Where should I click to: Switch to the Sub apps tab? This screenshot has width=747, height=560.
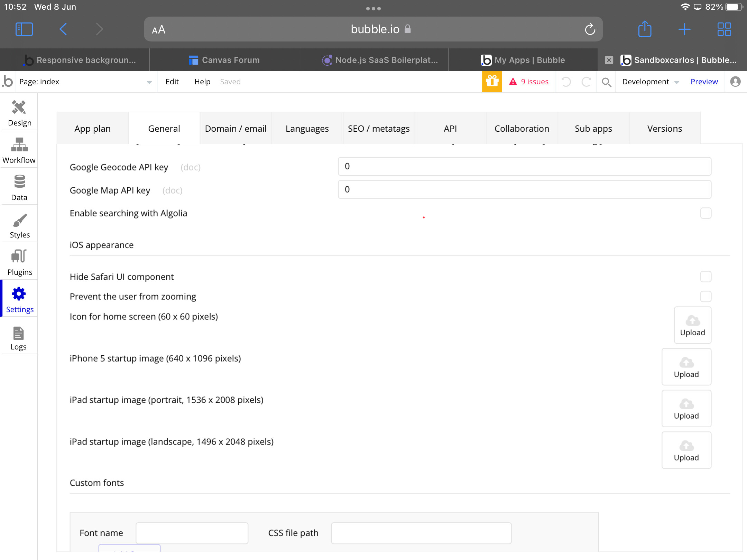(x=593, y=128)
